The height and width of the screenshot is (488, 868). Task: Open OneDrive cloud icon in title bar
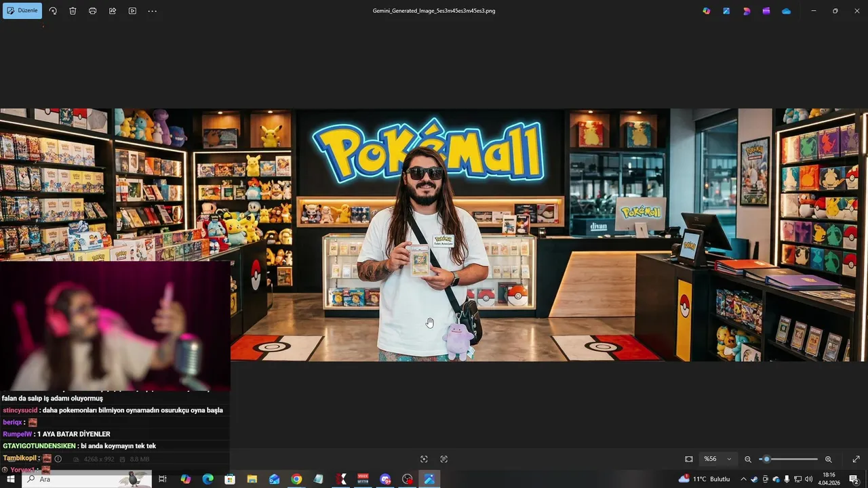787,11
